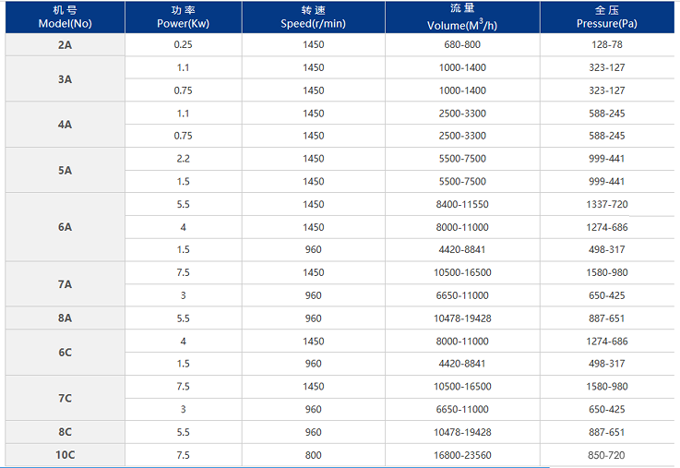Select the Power(Kw) column header
Viewport: 680px width, 468px height.
coord(182,18)
